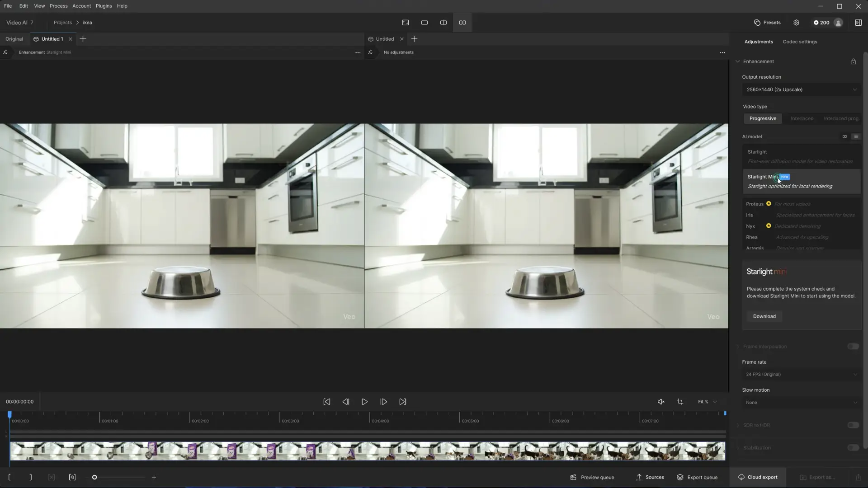Click the Cloud export button
Viewport: 868px width, 488px height.
(758, 477)
